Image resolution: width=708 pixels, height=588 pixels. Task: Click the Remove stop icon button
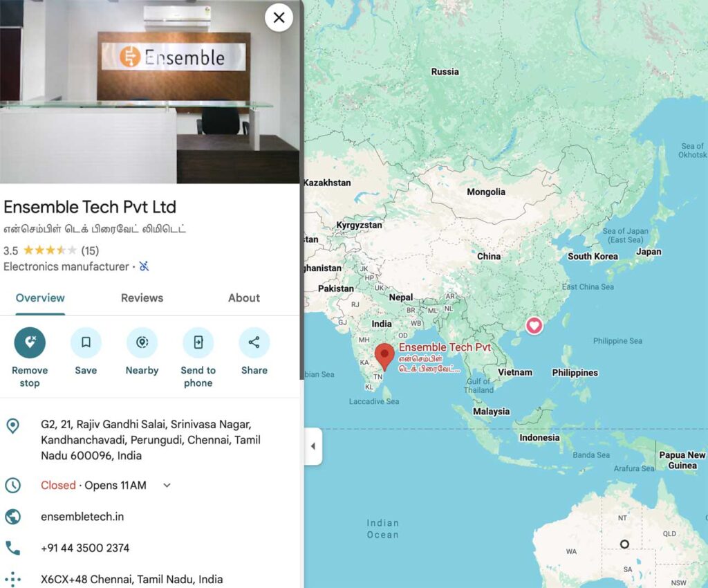(30, 342)
